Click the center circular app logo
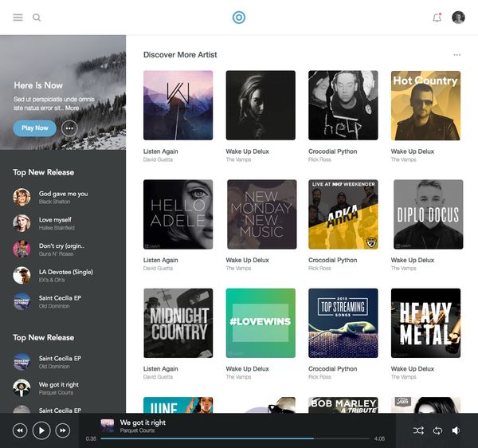The height and width of the screenshot is (448, 478). click(239, 18)
